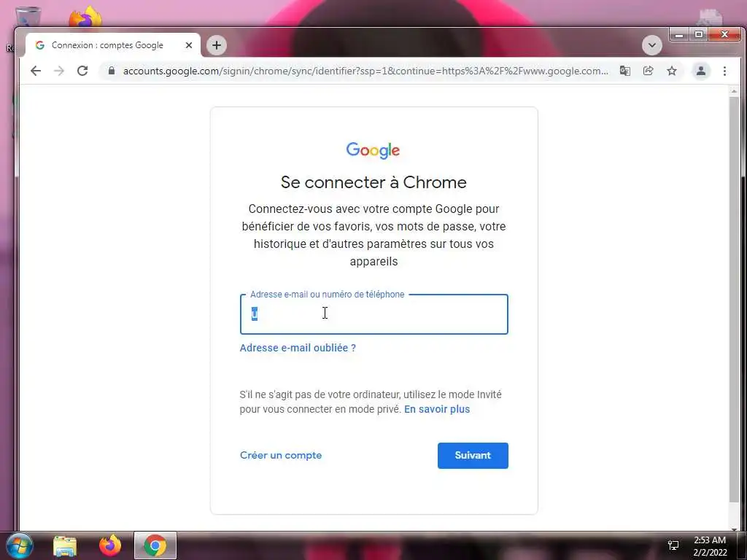View site info via the lock icon

click(112, 71)
